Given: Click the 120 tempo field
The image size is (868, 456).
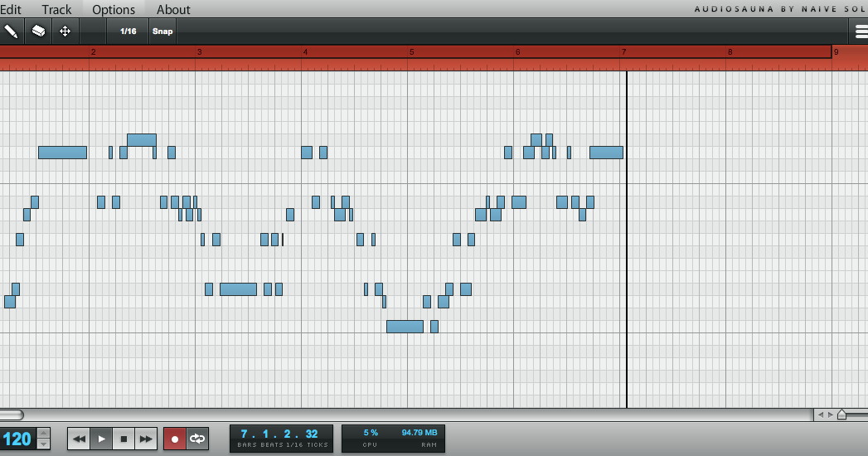Looking at the screenshot, I should [x=17, y=439].
